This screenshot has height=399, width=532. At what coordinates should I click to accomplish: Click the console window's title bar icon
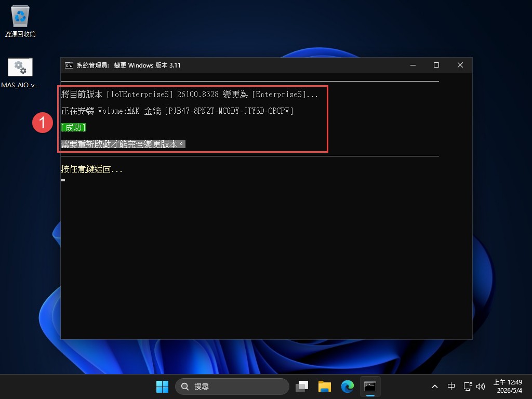coord(69,65)
